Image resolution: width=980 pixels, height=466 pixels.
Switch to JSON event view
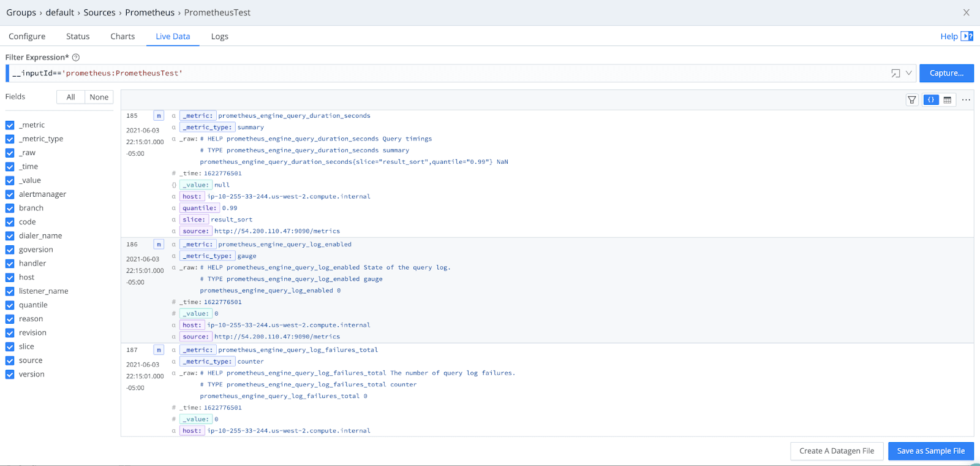(x=931, y=100)
